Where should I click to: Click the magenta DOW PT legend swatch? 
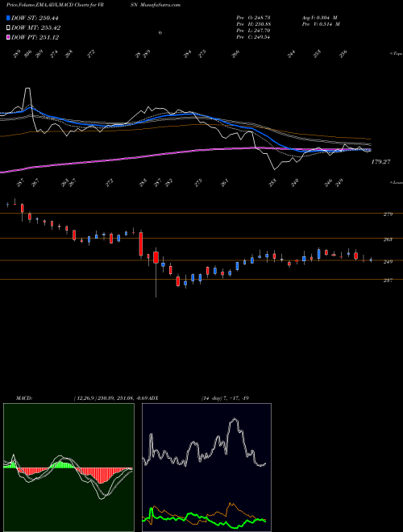point(8,37)
